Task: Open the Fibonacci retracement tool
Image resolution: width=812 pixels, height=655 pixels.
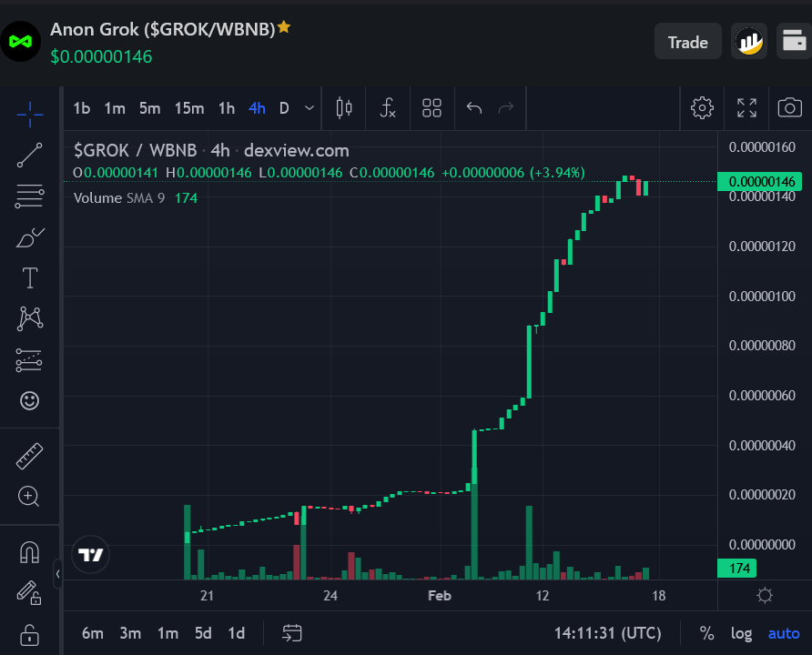Action: pyautogui.click(x=29, y=196)
